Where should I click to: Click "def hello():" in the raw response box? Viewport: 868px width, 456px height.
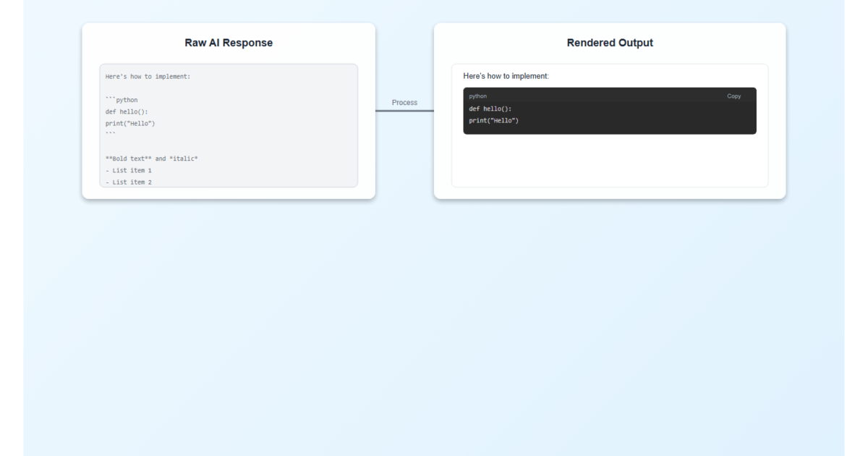click(127, 111)
